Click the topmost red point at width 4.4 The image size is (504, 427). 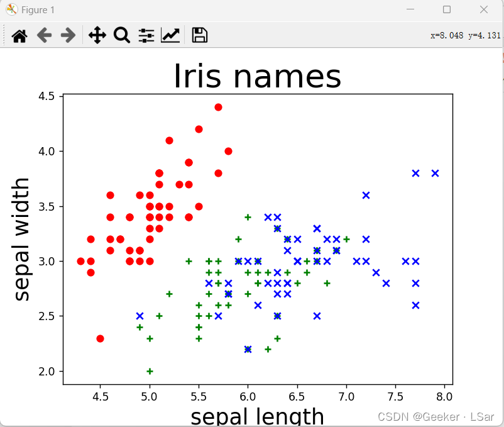218,107
